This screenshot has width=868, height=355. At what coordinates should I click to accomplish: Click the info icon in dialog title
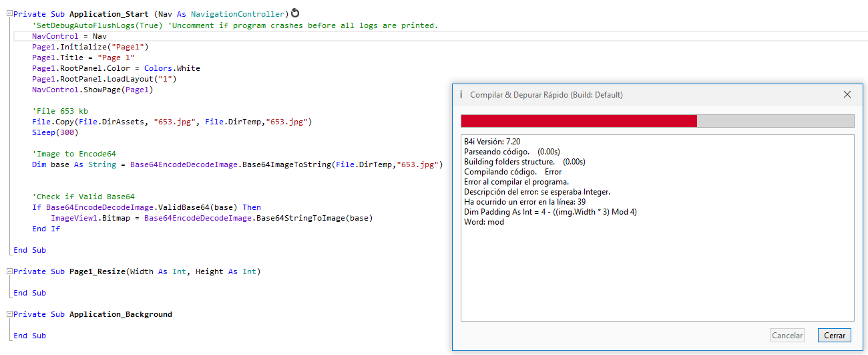click(461, 94)
